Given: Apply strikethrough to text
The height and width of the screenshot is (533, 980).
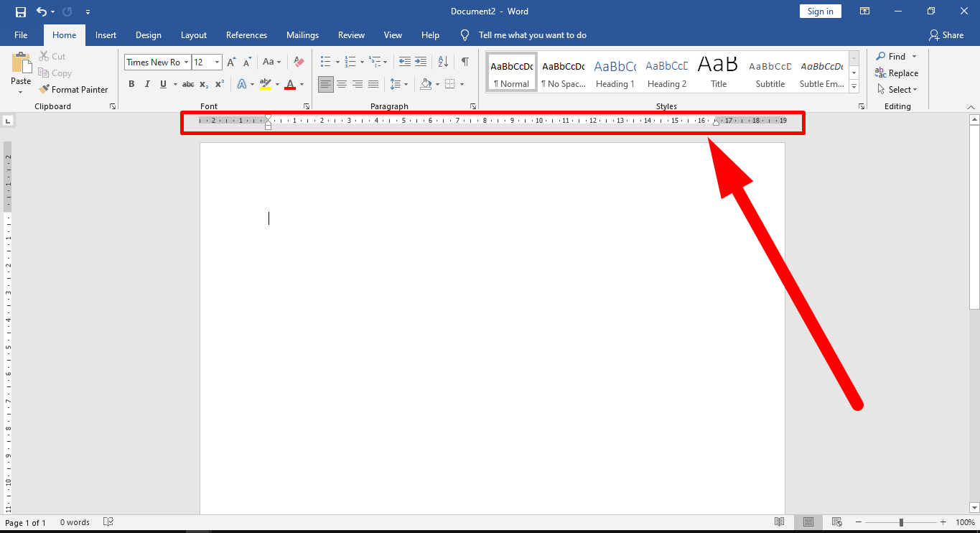Looking at the screenshot, I should click(x=187, y=84).
